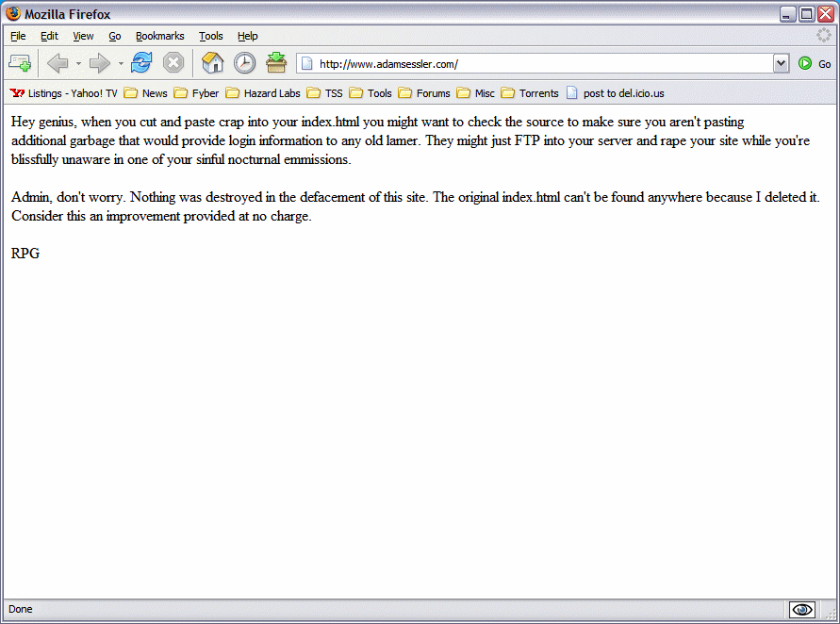Click the paragraph starting 'Hey genius'
This screenshot has width=840, height=624.
pos(410,140)
